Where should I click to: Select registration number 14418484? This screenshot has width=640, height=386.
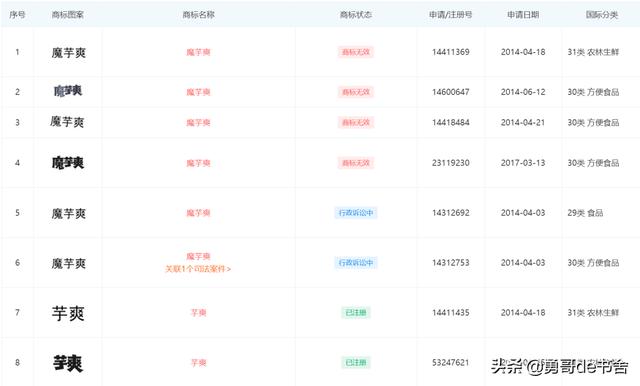coord(451,122)
